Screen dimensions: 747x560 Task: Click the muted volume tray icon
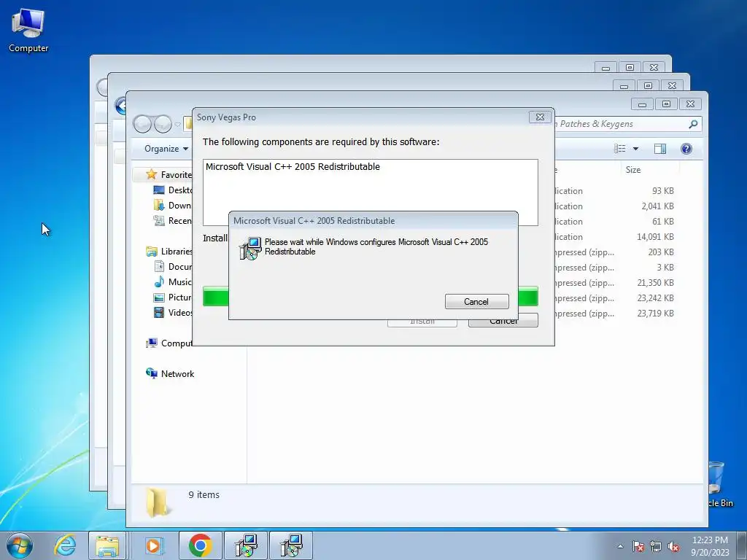673,546
